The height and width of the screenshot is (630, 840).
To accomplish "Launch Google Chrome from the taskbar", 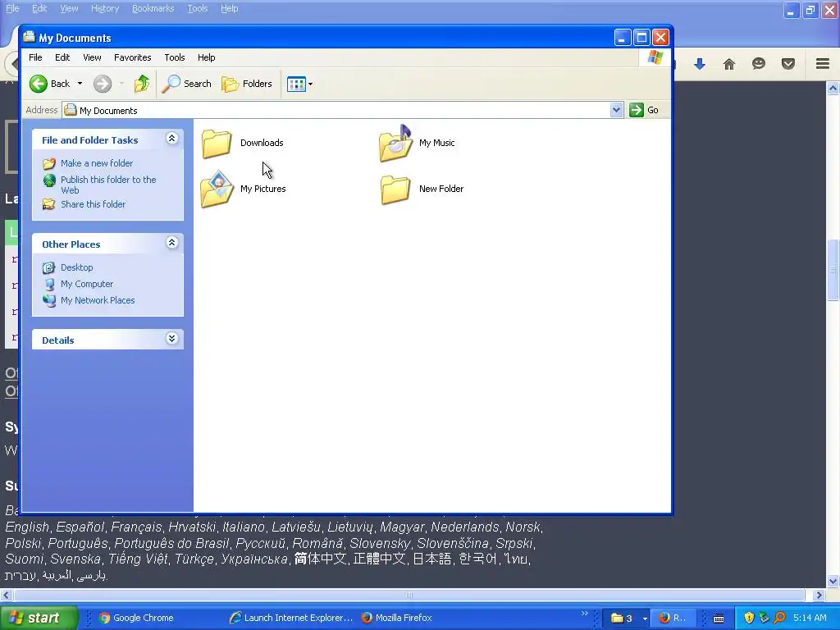I will pyautogui.click(x=136, y=618).
